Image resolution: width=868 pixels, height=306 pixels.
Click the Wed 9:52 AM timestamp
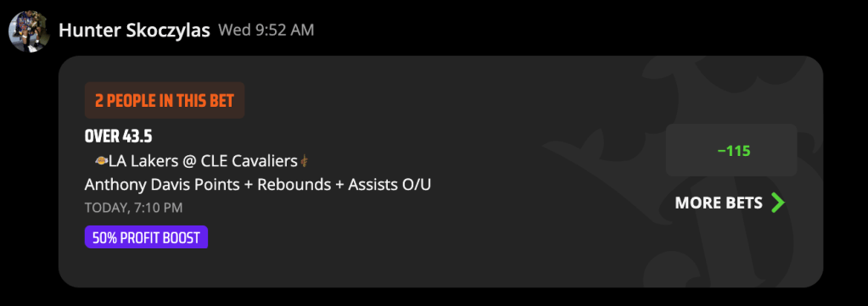[x=266, y=30]
